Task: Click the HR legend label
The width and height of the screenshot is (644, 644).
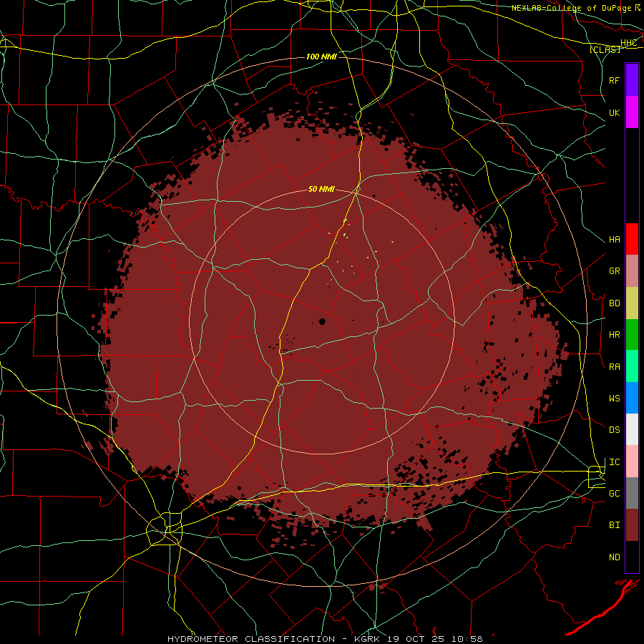Action: 615,335
